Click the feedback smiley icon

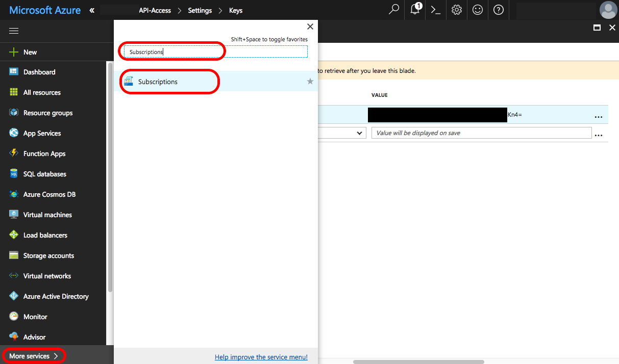coord(478,10)
